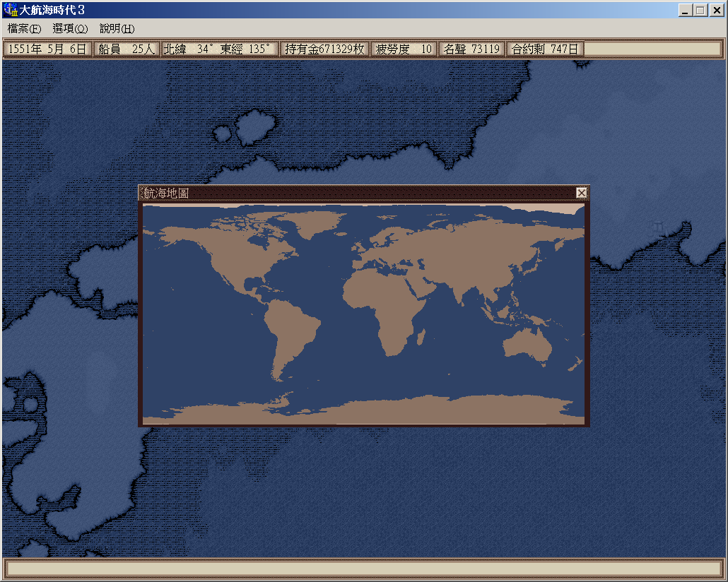This screenshot has width=728, height=582.
Task: Close the 航海地圖 map window
Action: pos(581,193)
